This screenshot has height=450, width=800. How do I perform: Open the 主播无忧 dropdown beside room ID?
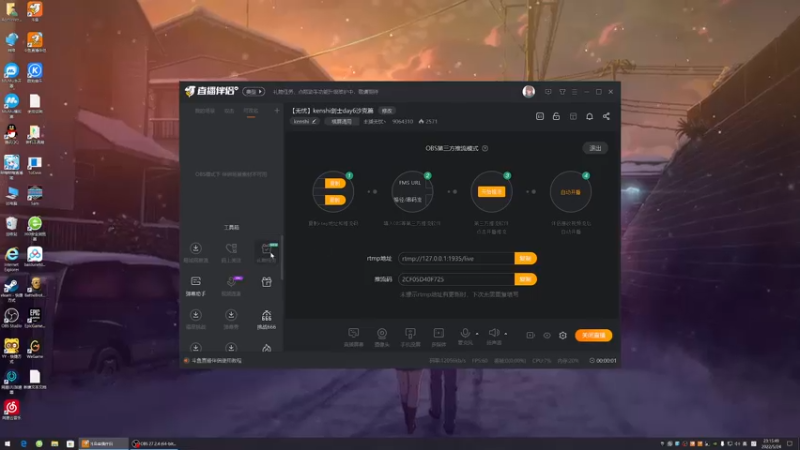point(374,122)
